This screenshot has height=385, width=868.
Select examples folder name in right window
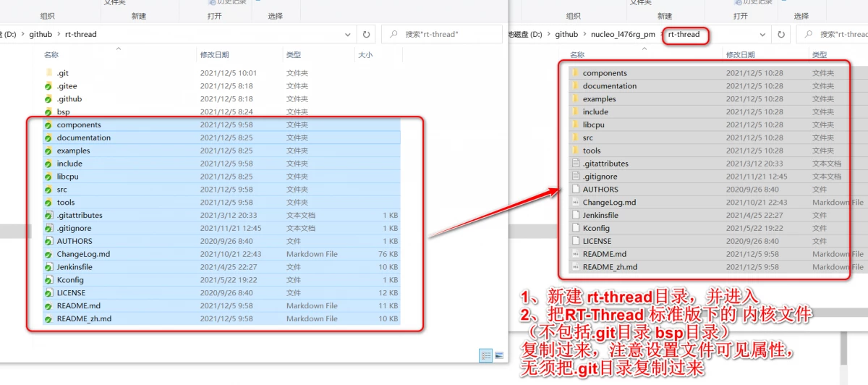click(x=600, y=99)
